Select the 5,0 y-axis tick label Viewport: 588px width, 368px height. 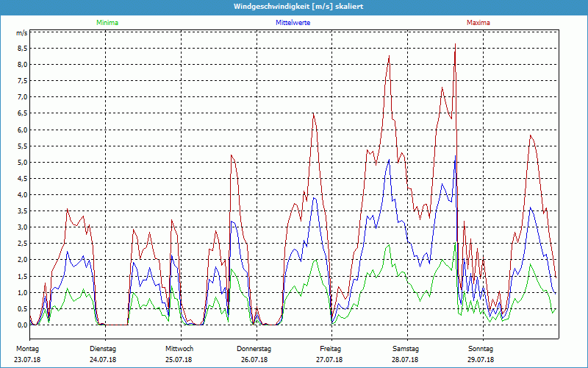tap(21, 163)
